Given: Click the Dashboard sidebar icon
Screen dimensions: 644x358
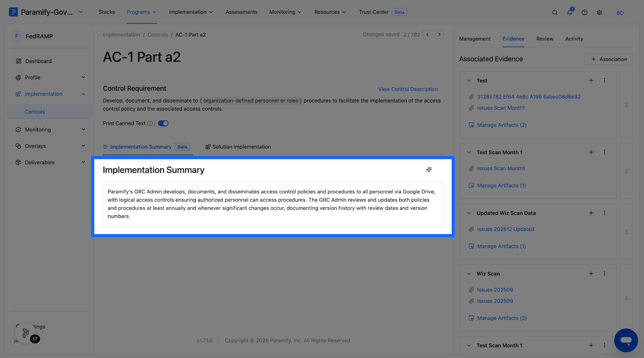Looking at the screenshot, I should point(18,61).
